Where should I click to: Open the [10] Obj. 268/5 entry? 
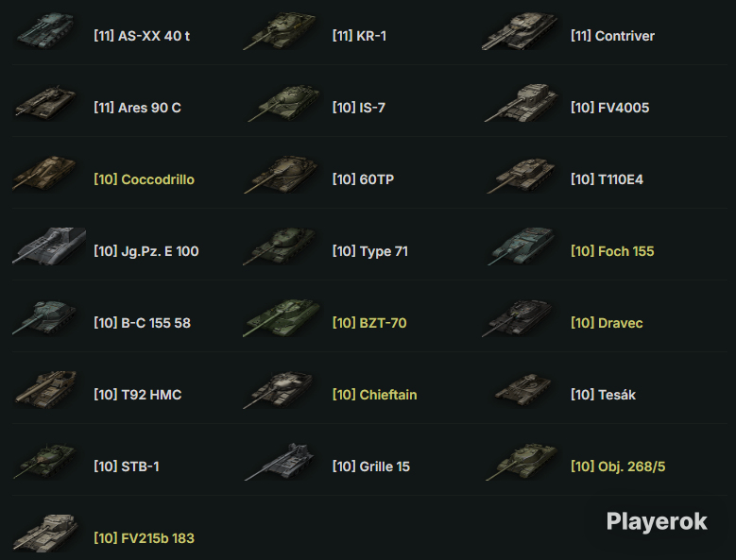pos(618,467)
